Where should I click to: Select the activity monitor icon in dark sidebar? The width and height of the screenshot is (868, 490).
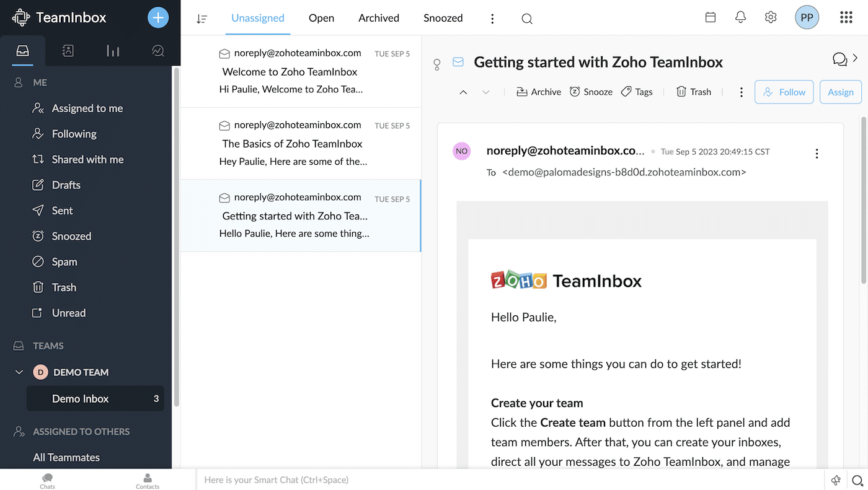[x=157, y=51]
